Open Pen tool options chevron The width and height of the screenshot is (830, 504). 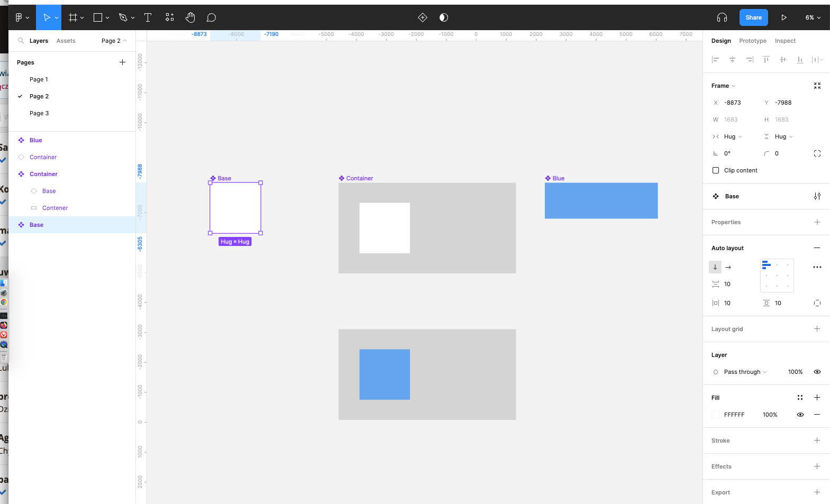tap(133, 17)
